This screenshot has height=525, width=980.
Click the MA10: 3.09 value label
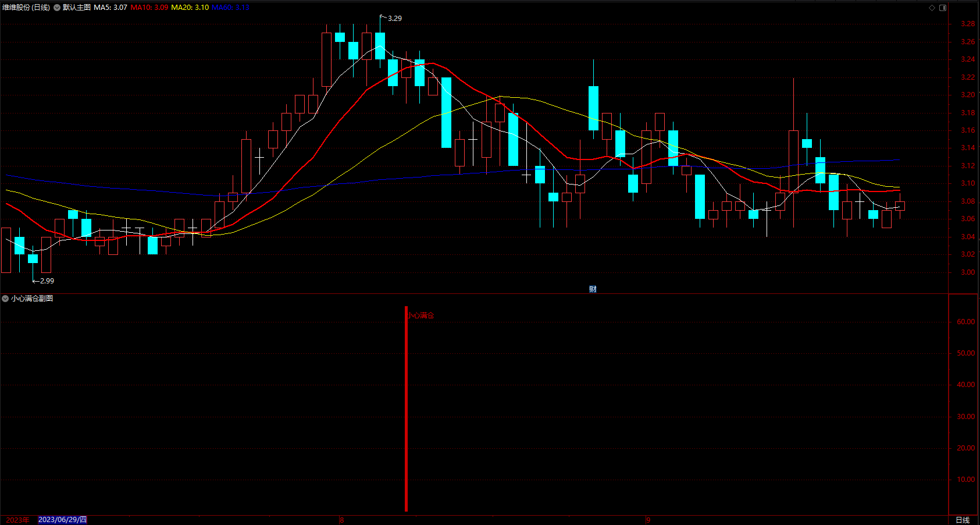[x=149, y=8]
